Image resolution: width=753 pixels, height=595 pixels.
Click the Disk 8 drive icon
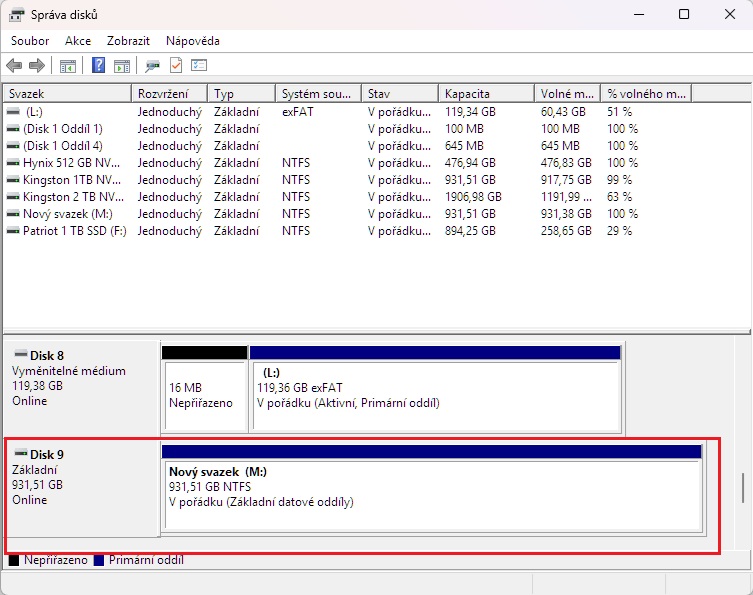pos(21,354)
